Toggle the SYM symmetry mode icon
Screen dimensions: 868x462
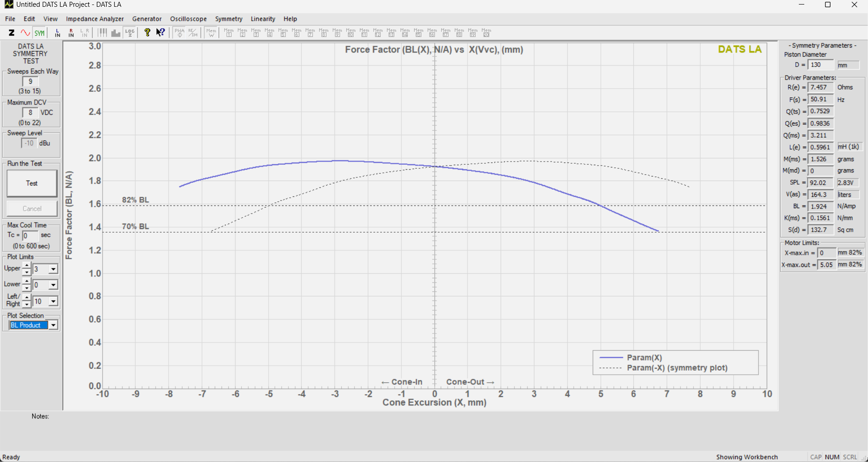point(40,33)
